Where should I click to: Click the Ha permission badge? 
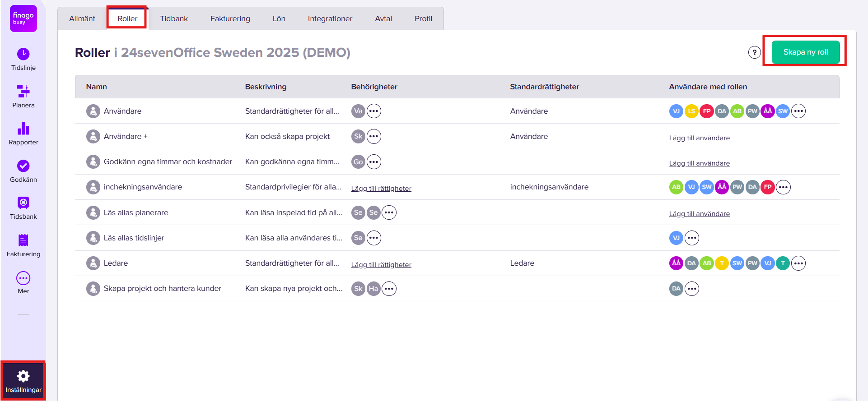pyautogui.click(x=373, y=289)
